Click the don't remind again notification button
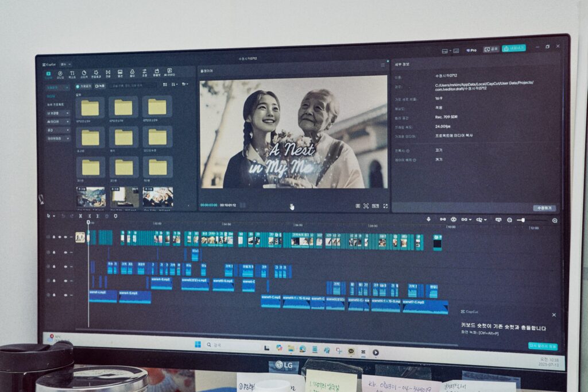Screen dimensions: 588x392 coord(543,346)
